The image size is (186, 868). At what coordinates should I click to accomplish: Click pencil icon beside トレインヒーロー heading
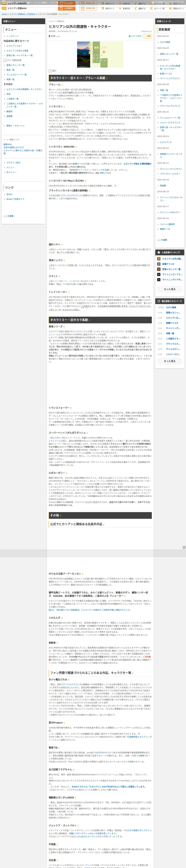[x=69, y=292]
